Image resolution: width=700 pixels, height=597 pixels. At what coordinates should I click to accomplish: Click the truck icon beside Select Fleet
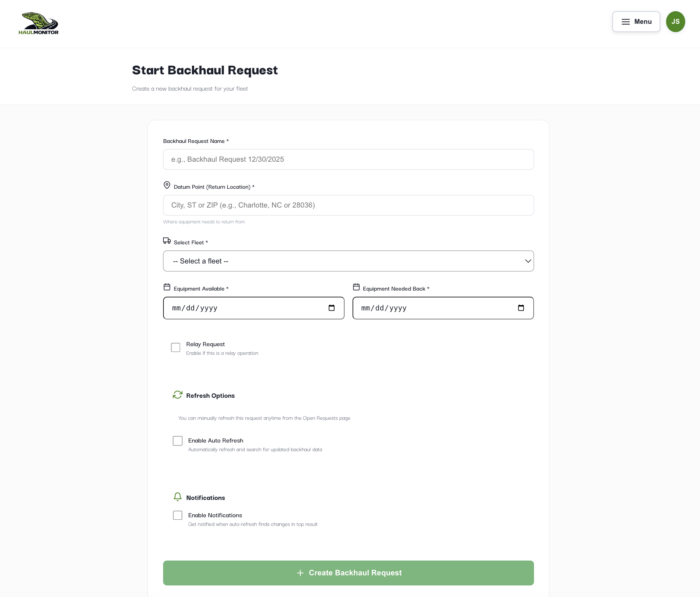(x=167, y=240)
